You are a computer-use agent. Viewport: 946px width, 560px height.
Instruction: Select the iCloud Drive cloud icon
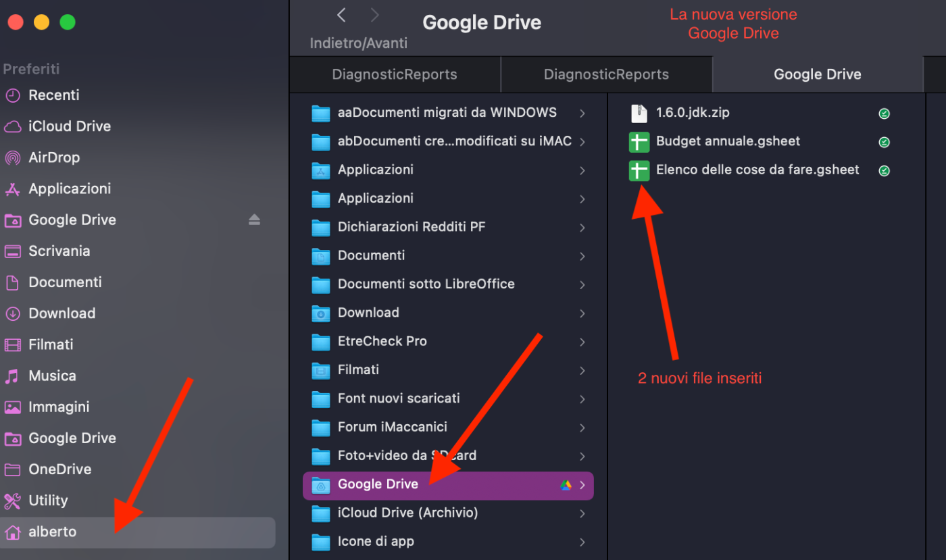[x=12, y=126]
